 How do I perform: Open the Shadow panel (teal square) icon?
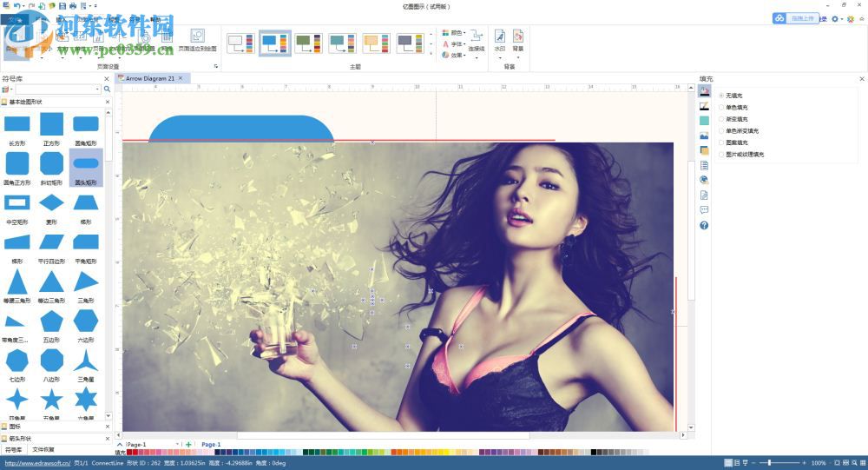tap(704, 121)
